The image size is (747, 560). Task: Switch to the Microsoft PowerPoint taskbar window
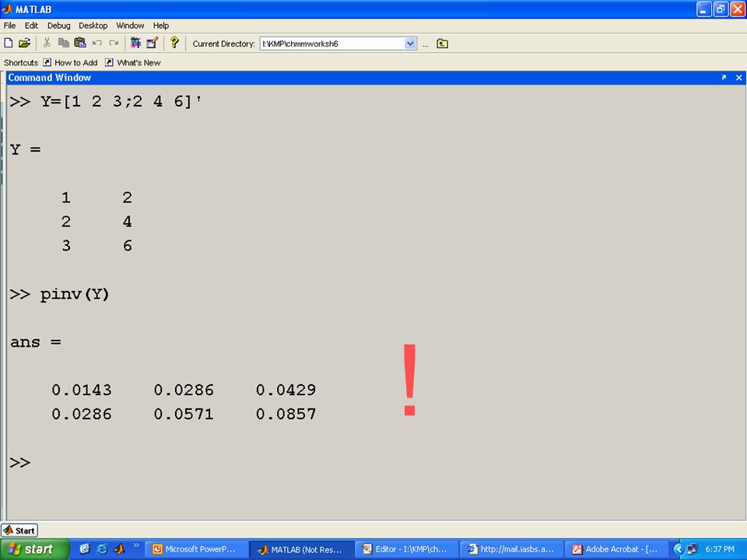click(195, 550)
